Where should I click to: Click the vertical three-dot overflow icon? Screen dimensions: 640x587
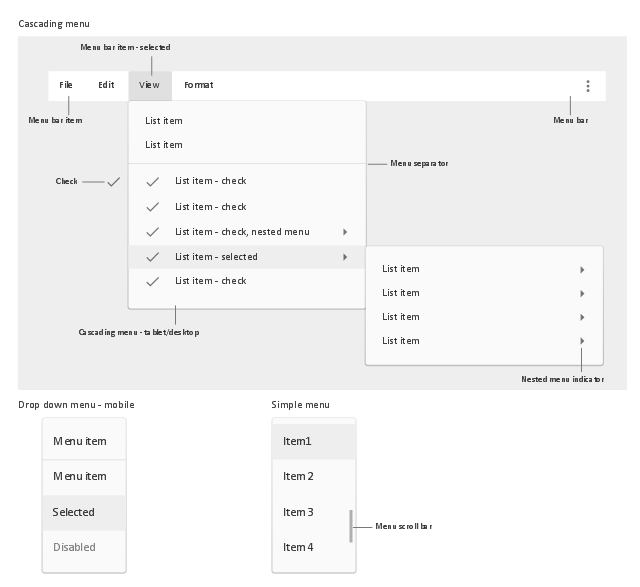[588, 86]
